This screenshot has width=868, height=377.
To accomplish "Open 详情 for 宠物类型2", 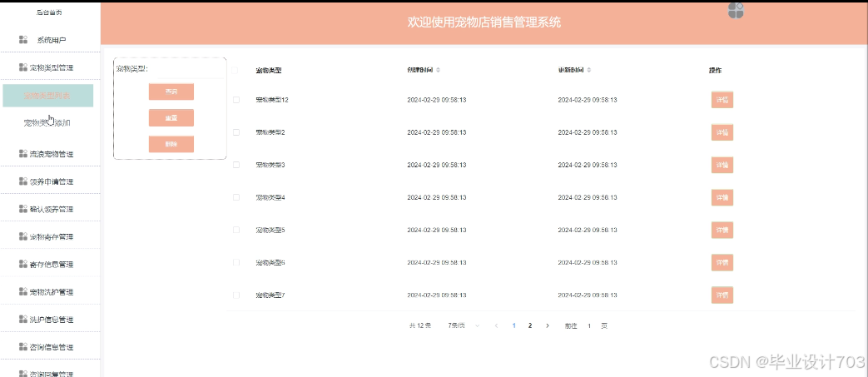I will (722, 132).
